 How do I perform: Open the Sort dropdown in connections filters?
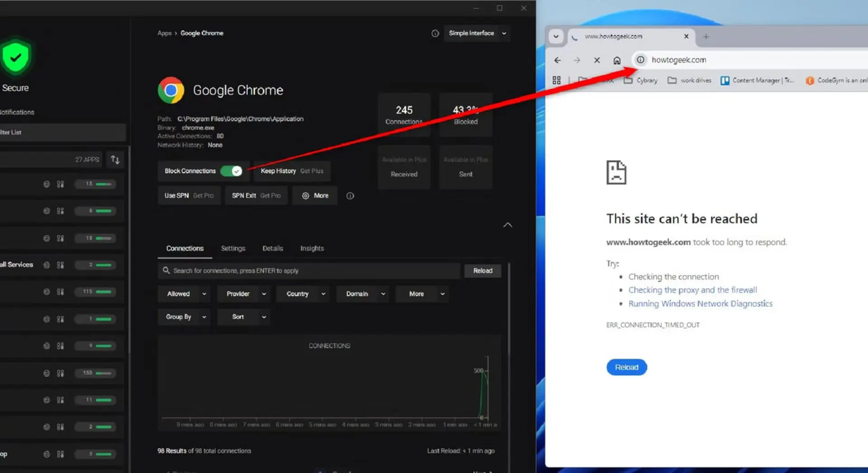coord(244,317)
